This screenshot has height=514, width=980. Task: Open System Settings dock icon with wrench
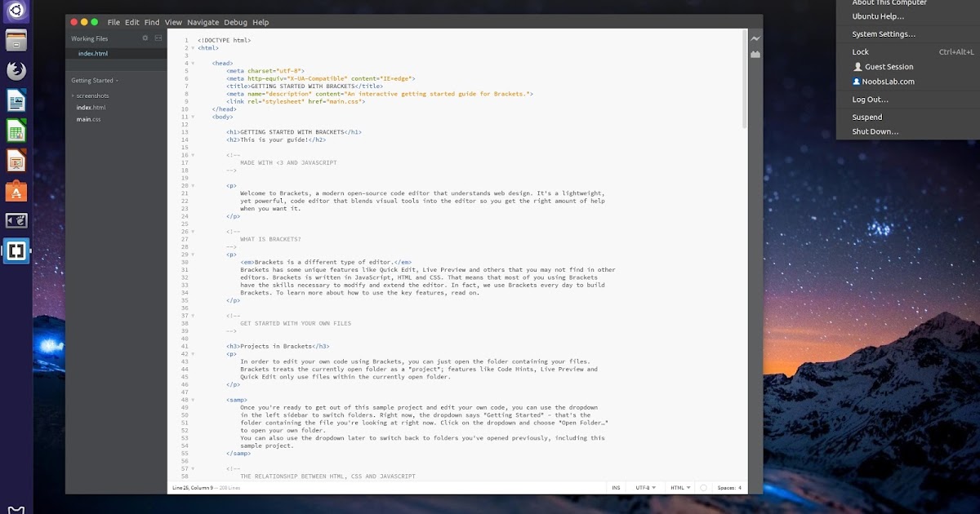(16, 221)
